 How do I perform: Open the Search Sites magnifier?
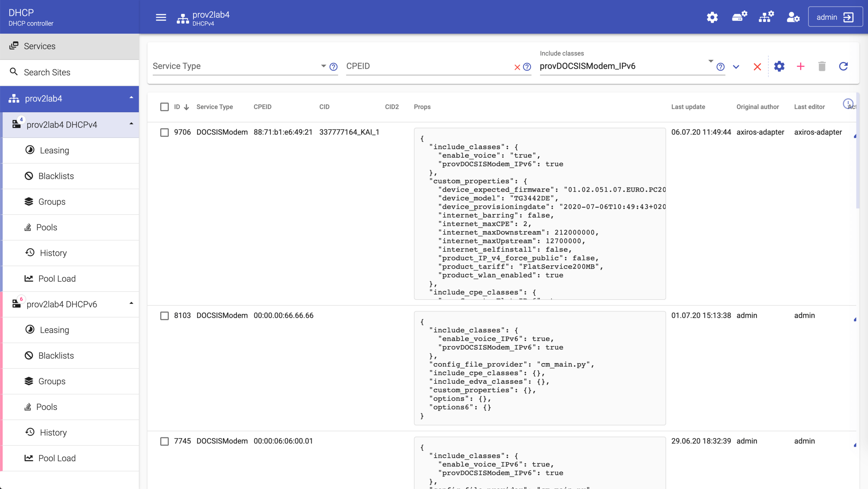[x=14, y=72]
